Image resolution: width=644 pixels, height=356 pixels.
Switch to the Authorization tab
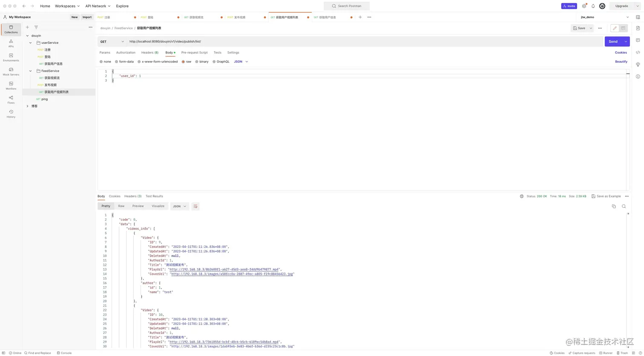[126, 52]
